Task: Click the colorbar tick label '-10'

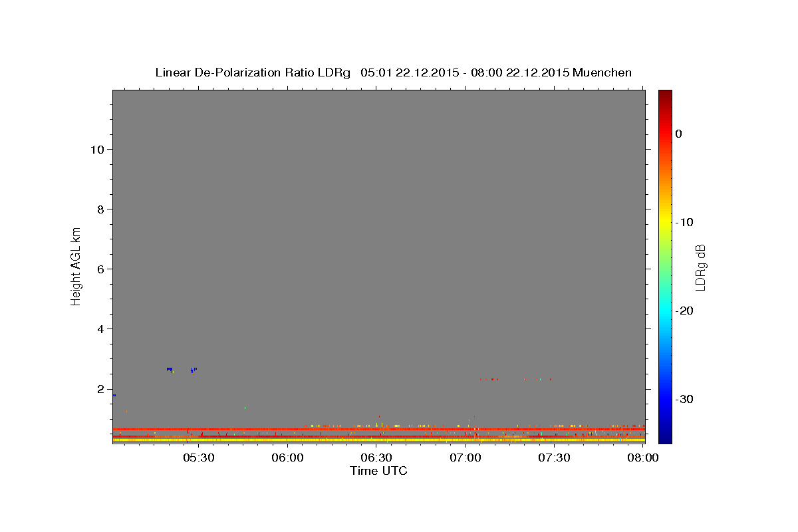Action: coord(684,222)
